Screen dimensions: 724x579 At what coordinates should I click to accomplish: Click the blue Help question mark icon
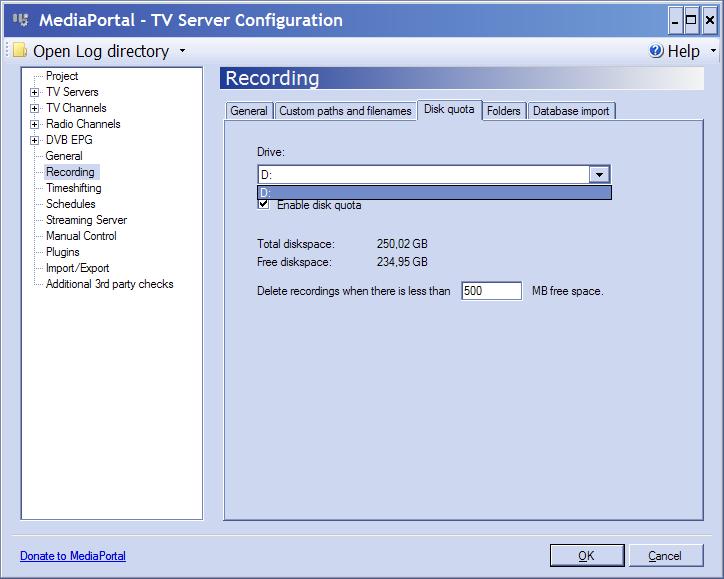656,51
